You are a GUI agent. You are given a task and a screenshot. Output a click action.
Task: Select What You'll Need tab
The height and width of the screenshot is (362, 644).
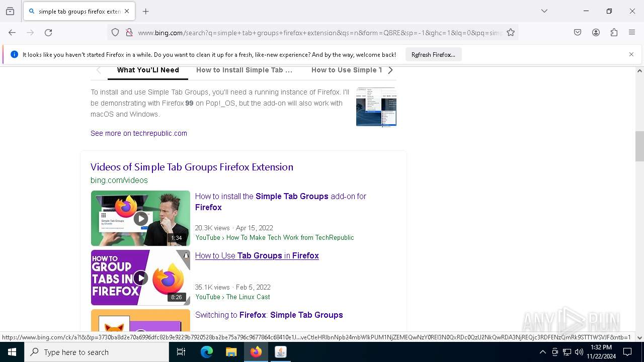coord(148,70)
